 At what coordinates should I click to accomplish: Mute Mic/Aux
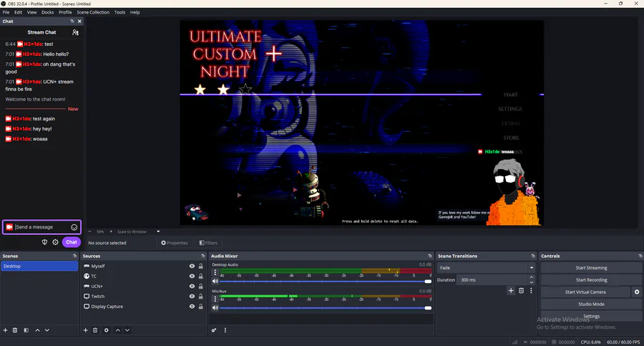[215, 308]
